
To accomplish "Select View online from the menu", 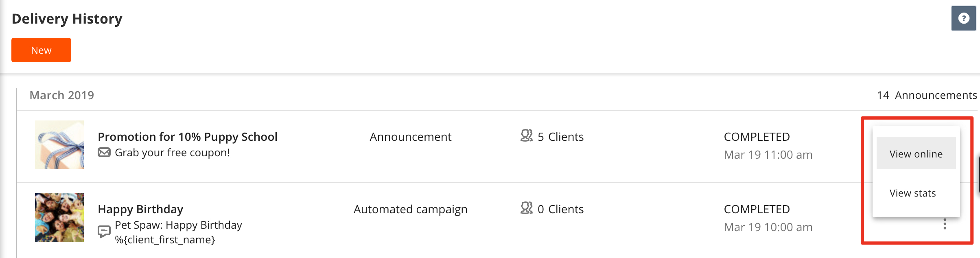I will (916, 153).
